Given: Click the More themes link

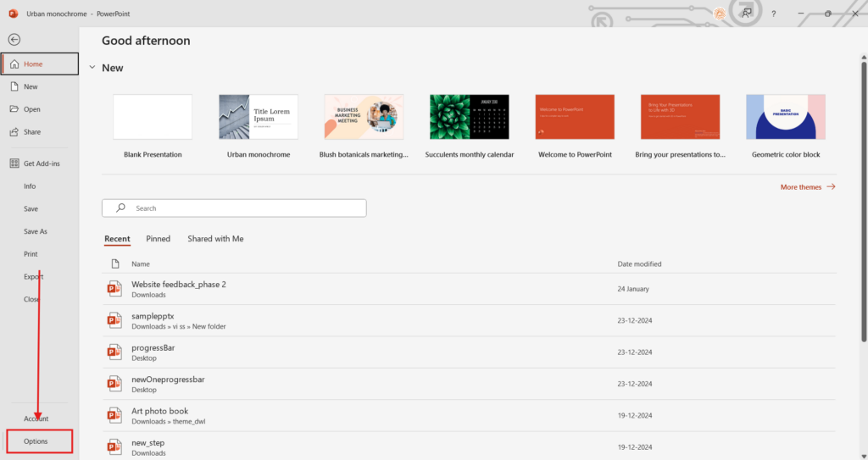Looking at the screenshot, I should (x=807, y=187).
